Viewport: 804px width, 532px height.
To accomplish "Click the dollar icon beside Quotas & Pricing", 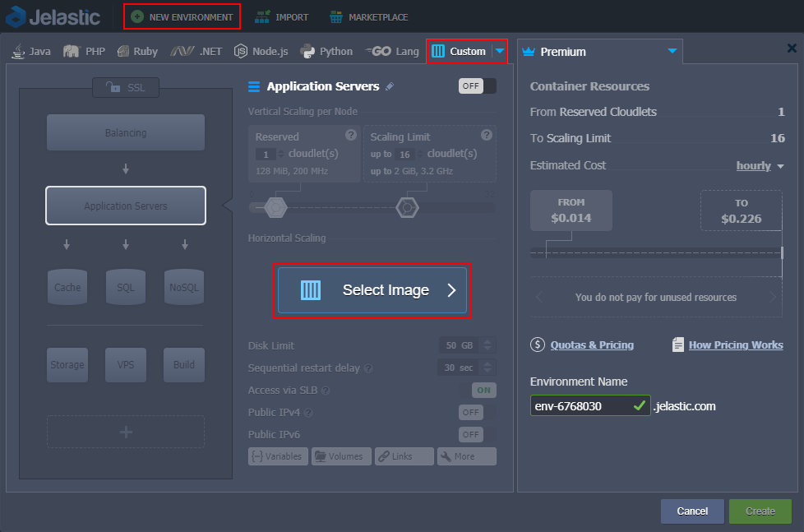I will pyautogui.click(x=538, y=345).
